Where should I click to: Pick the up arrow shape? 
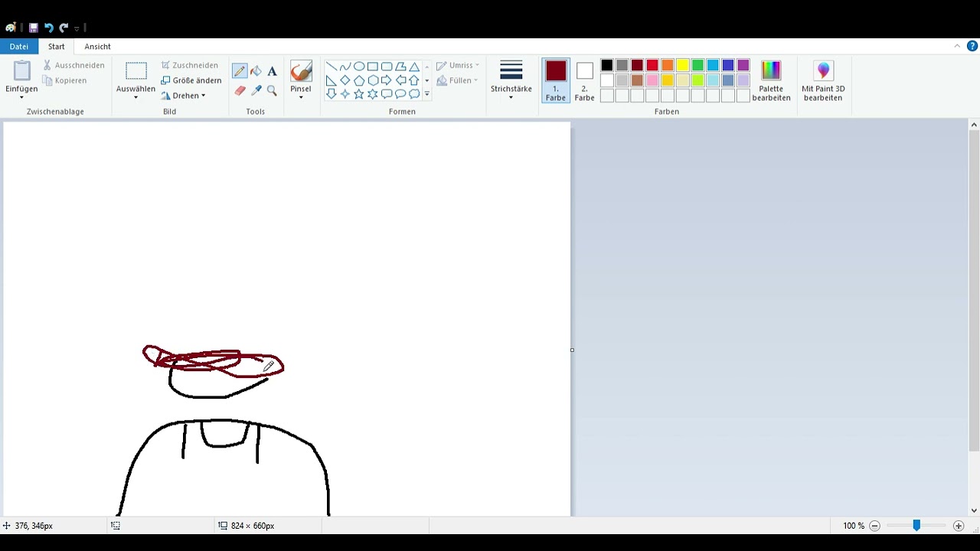coord(413,80)
